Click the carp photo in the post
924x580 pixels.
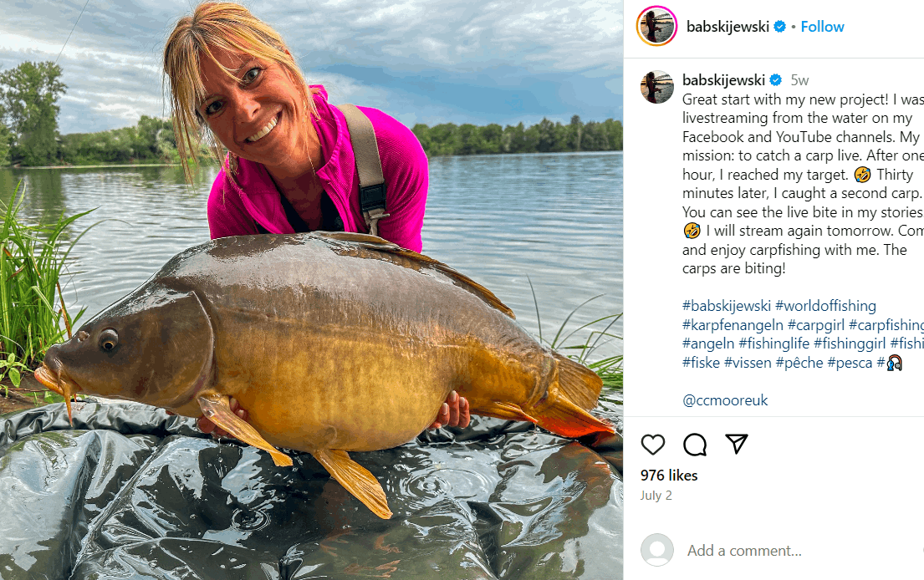312,290
